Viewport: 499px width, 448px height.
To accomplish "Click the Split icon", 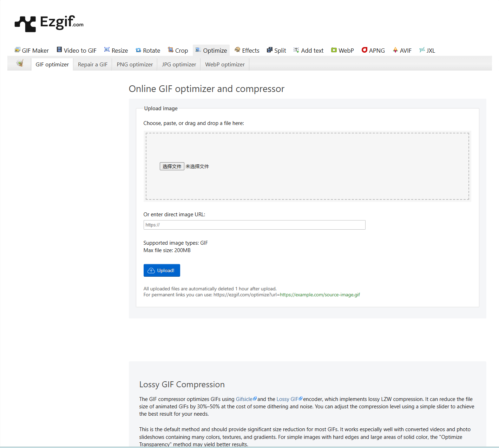I will [x=270, y=50].
